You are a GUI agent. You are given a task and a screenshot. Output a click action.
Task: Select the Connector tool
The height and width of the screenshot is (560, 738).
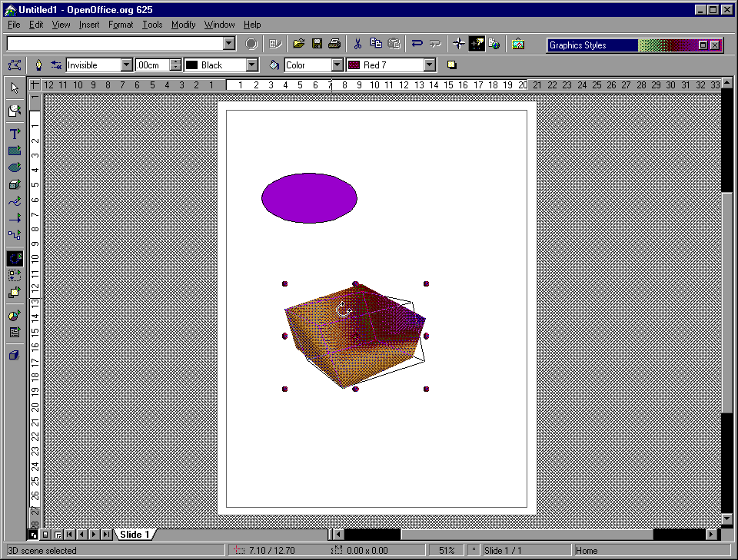tap(14, 235)
